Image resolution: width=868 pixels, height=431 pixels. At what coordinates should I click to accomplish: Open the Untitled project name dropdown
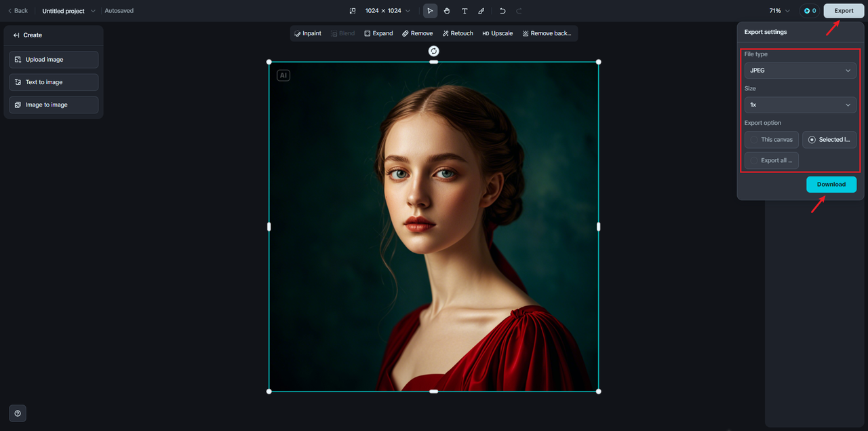point(69,11)
